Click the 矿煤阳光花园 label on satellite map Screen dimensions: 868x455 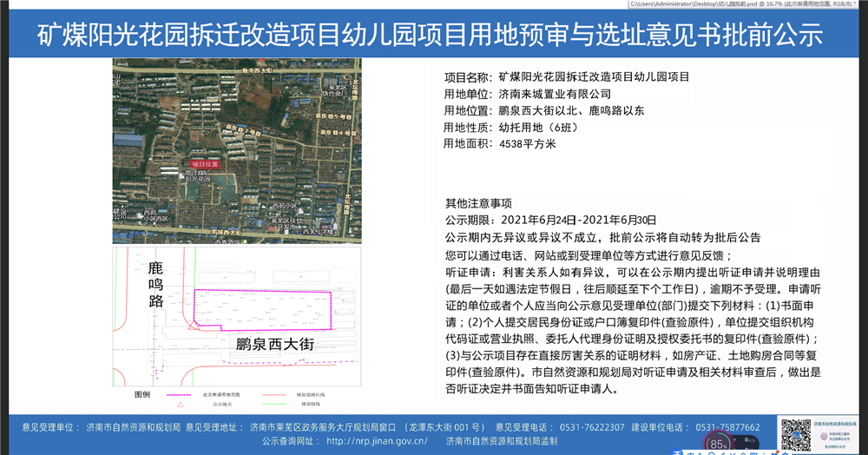pos(198,176)
